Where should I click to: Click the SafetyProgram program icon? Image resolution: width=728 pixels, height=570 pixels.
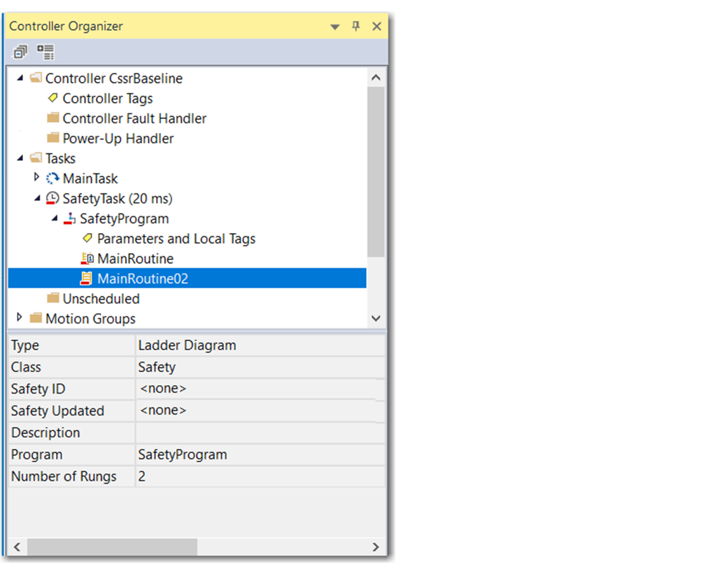coord(69,219)
